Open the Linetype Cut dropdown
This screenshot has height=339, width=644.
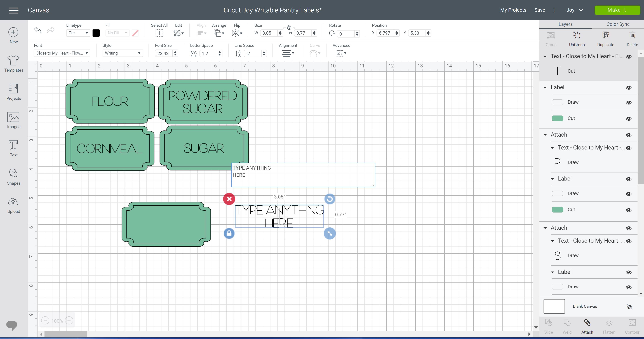click(78, 33)
